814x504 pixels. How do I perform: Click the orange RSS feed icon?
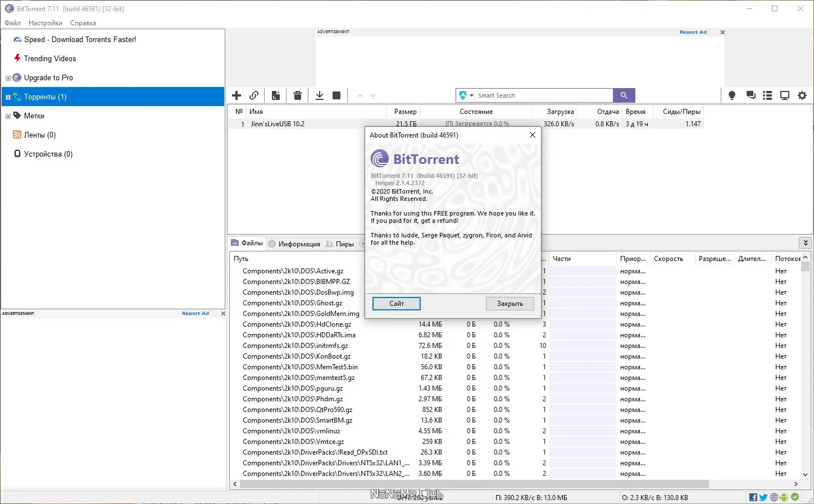[17, 135]
